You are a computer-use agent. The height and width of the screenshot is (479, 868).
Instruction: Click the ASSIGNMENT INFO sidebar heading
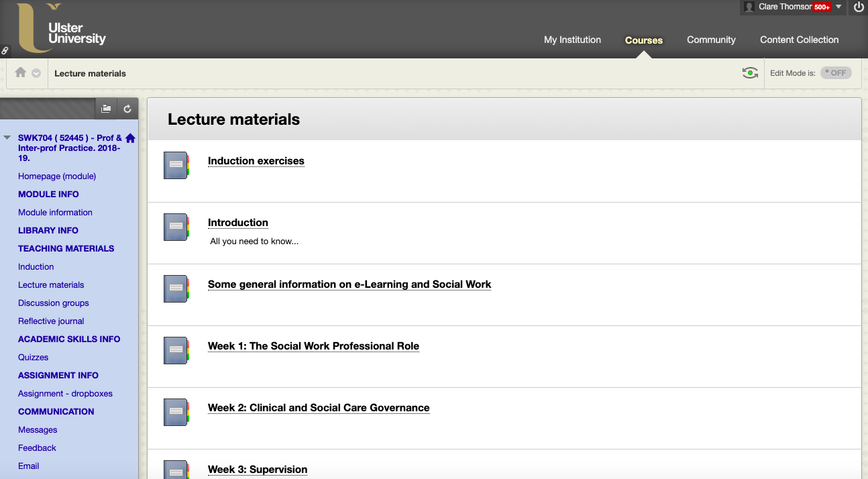pyautogui.click(x=58, y=375)
